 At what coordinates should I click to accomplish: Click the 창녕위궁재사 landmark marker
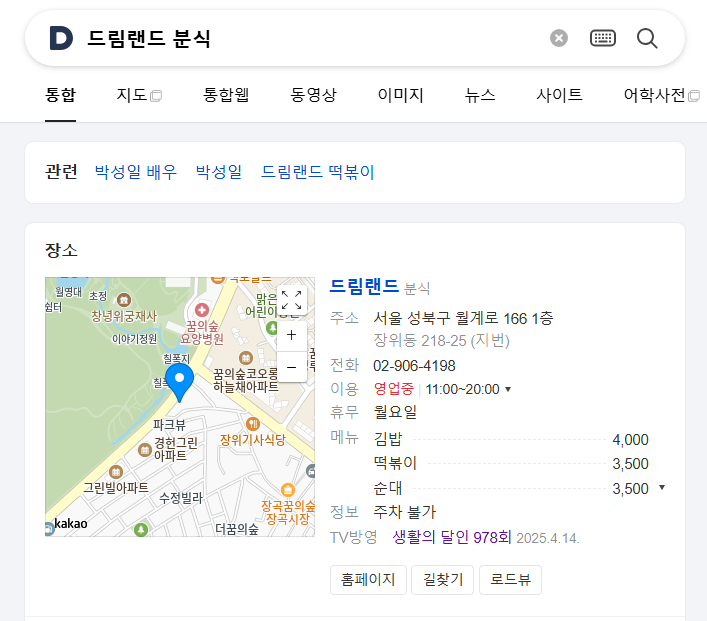(x=124, y=299)
